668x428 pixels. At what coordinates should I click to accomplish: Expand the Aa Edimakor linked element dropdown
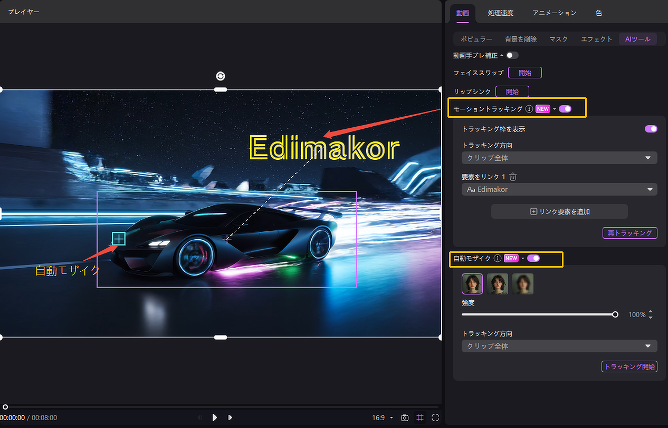click(x=558, y=188)
